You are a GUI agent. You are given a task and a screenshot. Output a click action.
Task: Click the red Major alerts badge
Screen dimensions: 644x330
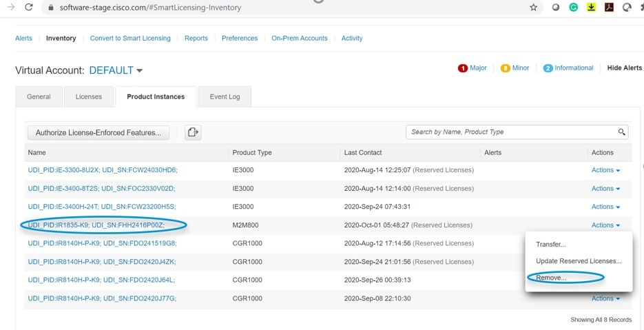click(x=463, y=68)
